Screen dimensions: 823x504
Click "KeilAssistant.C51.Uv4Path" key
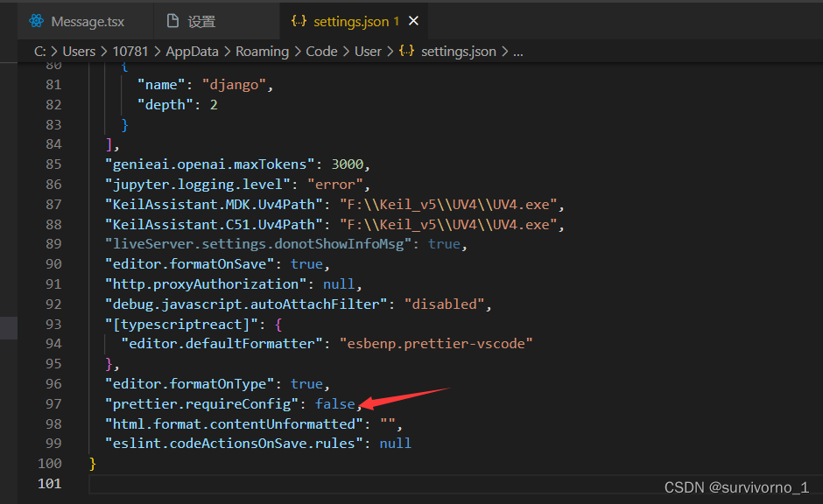[x=214, y=225]
